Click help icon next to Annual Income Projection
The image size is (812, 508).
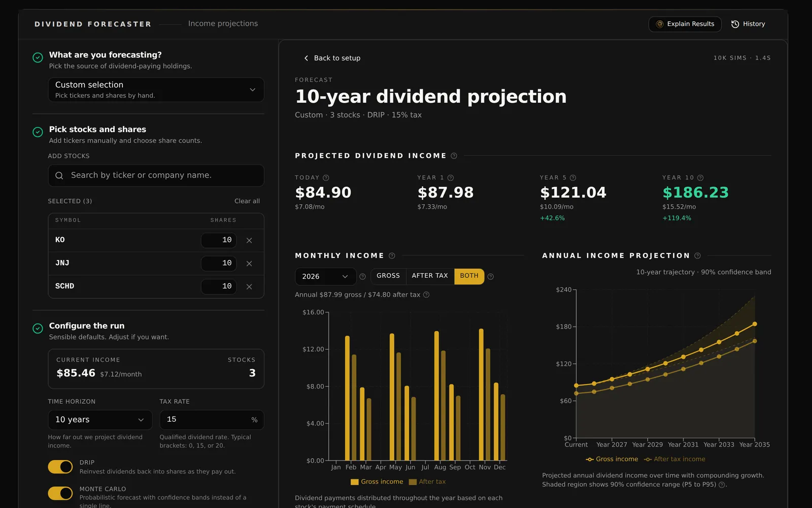[697, 256]
